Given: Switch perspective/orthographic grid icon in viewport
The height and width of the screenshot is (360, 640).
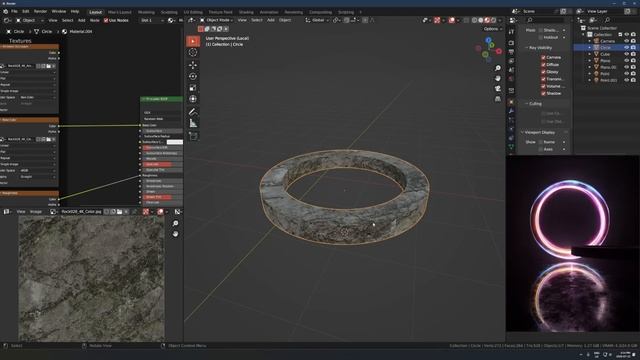Looking at the screenshot, I should click(498, 99).
